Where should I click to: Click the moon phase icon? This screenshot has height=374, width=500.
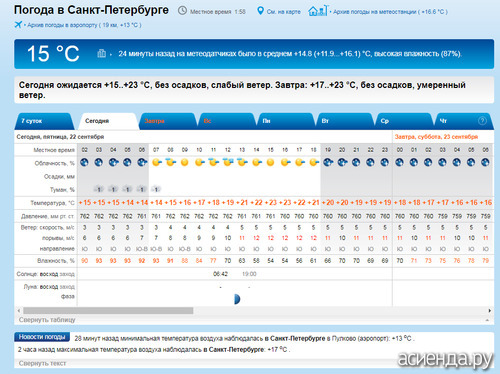click(x=237, y=299)
